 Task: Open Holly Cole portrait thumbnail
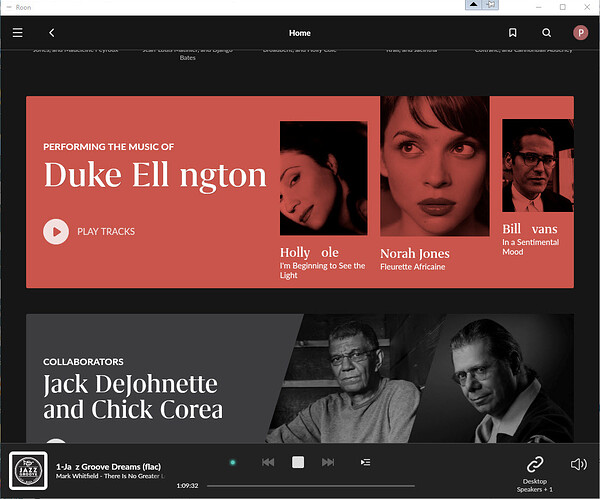[x=323, y=178]
